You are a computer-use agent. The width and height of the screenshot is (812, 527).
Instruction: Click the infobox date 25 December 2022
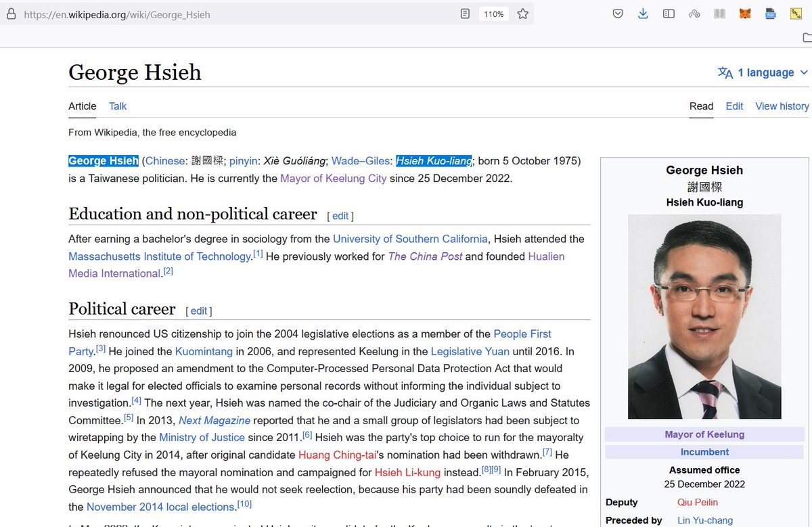coord(704,484)
